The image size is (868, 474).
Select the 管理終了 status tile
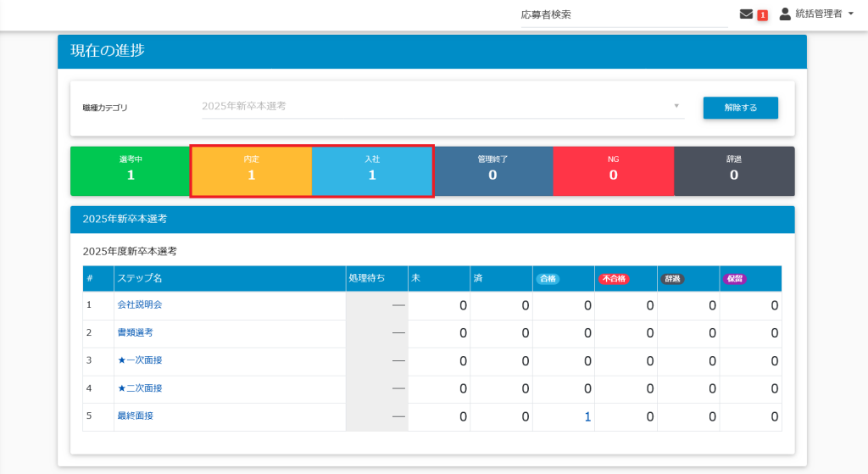coord(492,171)
